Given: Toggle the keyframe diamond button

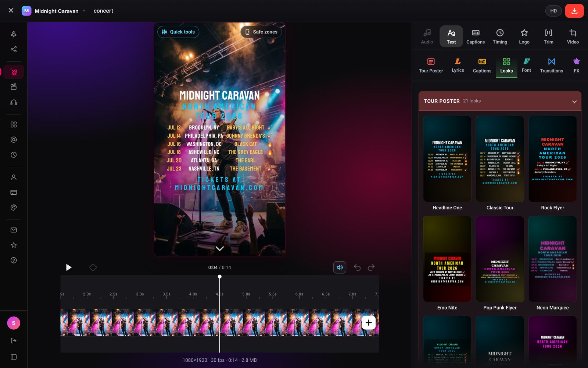Looking at the screenshot, I should tap(93, 268).
